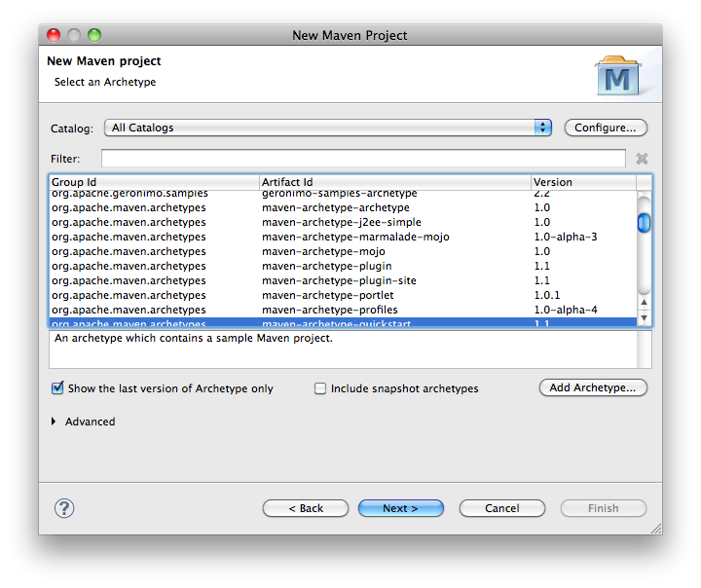Select the geronimo-samples-archetype row

[x=343, y=195]
